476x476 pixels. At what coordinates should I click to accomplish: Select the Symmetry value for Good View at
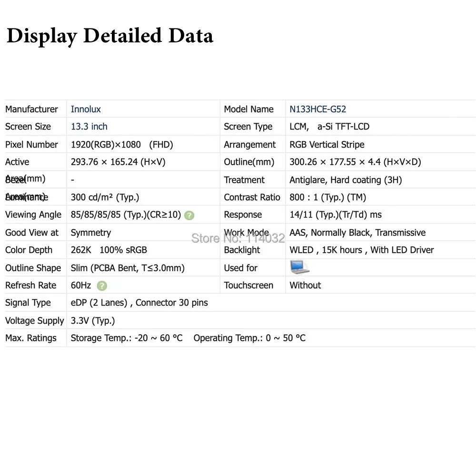coord(91,233)
